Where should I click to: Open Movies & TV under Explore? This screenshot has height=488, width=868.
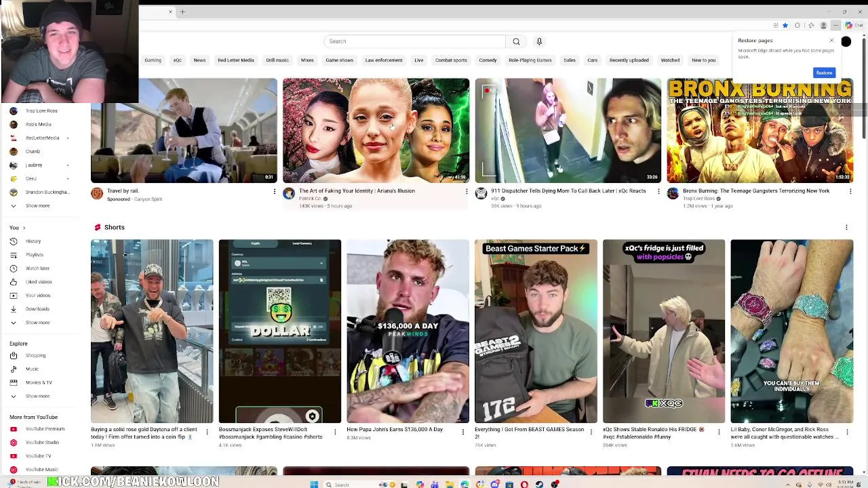(x=38, y=382)
